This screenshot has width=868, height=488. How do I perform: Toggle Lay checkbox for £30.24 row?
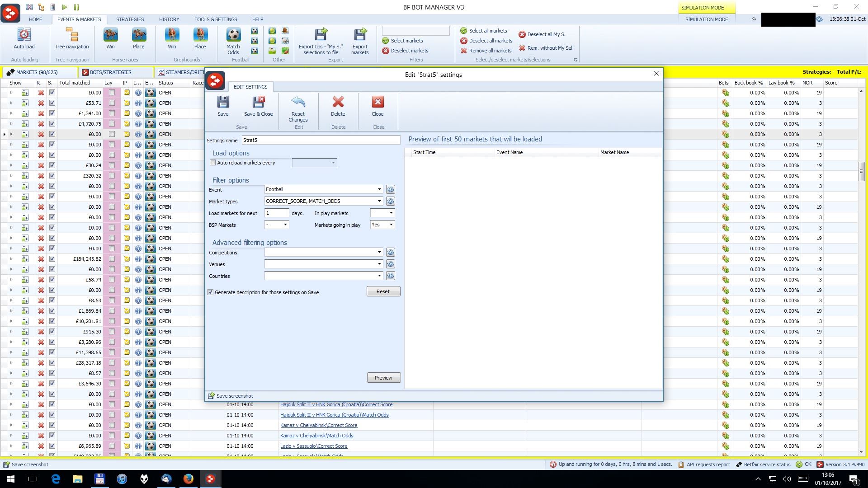[112, 165]
